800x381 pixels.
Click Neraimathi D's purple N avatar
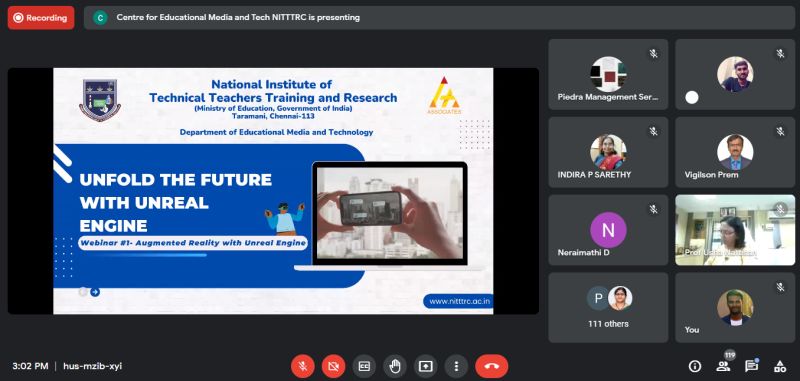[608, 230]
